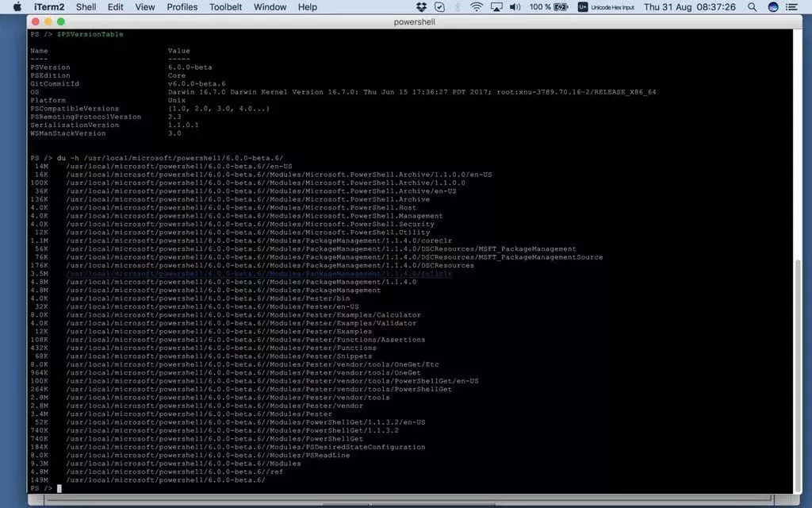
Task: Open the volume control icon
Action: [515, 6]
